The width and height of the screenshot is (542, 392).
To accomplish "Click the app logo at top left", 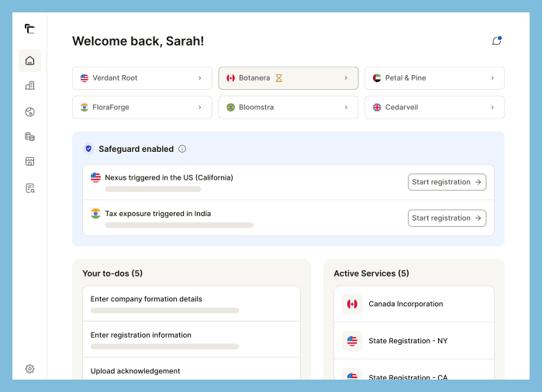I will [29, 29].
